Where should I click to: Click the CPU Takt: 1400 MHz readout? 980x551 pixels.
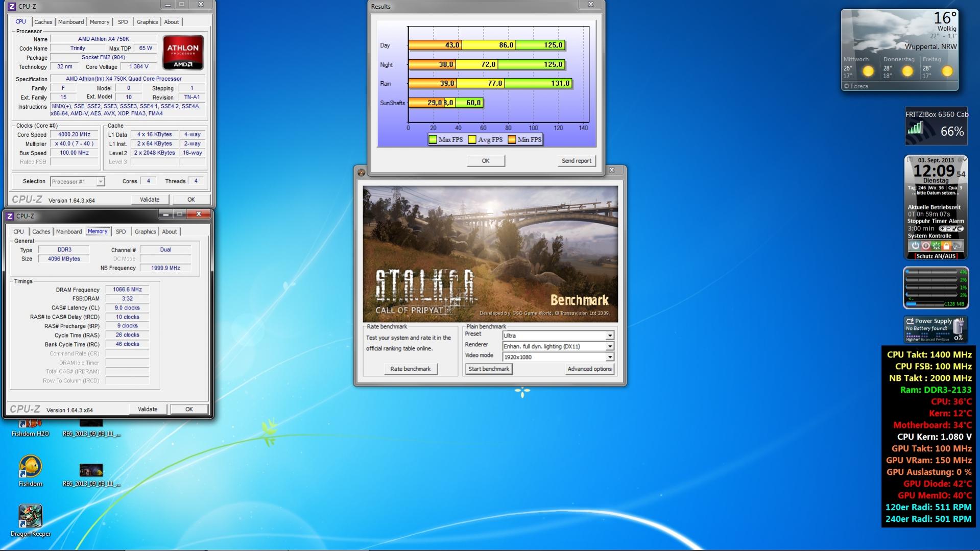(x=929, y=354)
